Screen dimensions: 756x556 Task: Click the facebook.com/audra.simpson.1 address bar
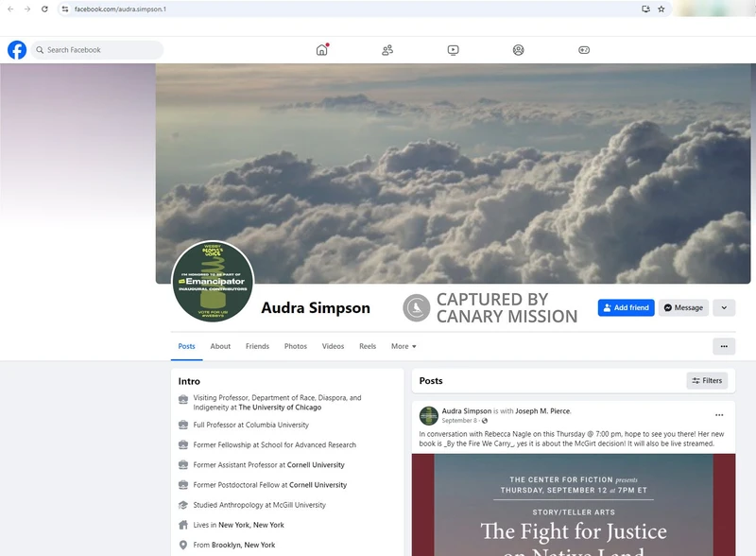364,9
